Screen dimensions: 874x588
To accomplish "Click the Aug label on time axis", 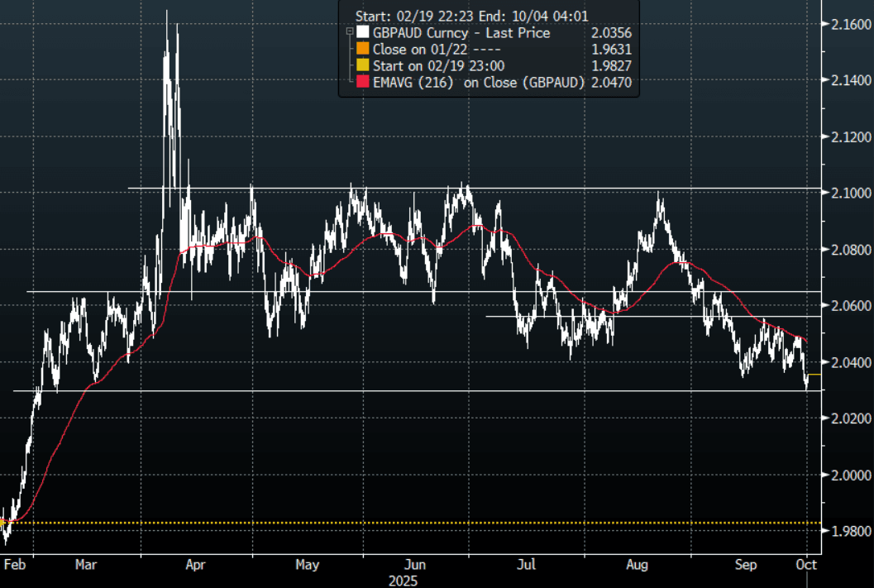I will tap(637, 565).
